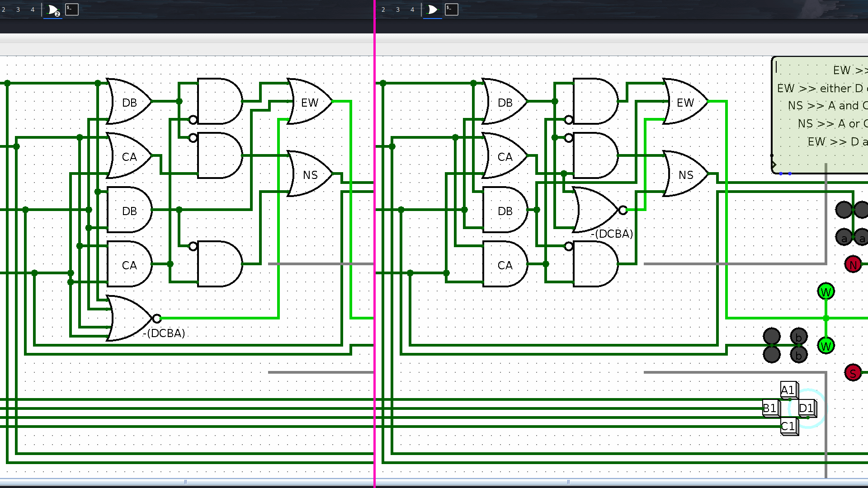Click the red N LED
The width and height of the screenshot is (868, 488).
tap(853, 264)
